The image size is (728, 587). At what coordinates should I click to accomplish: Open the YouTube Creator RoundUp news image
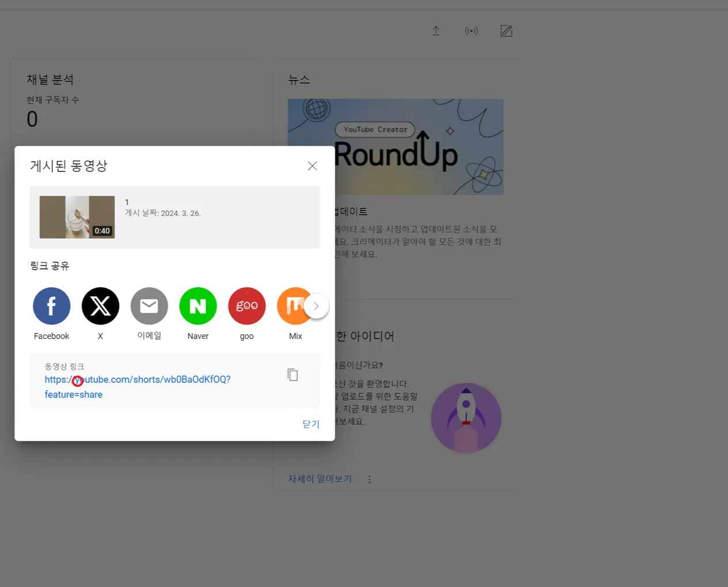396,147
